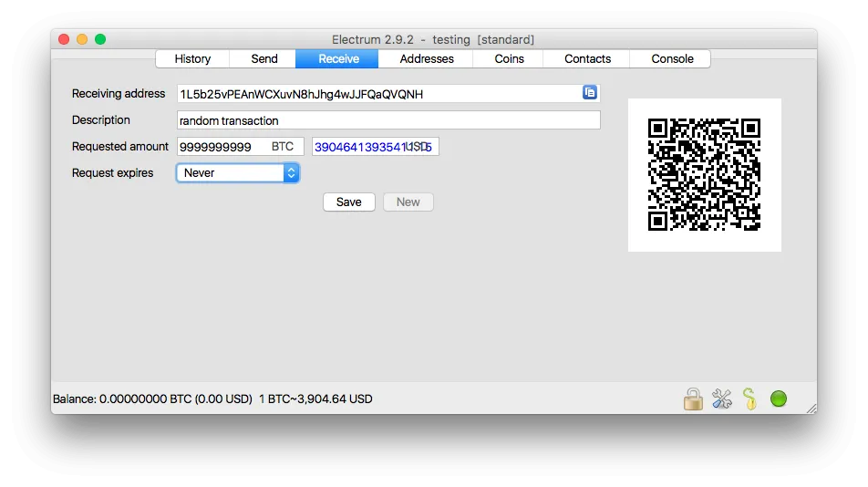868x487 pixels.
Task: Click the USD amount field
Action: point(376,147)
